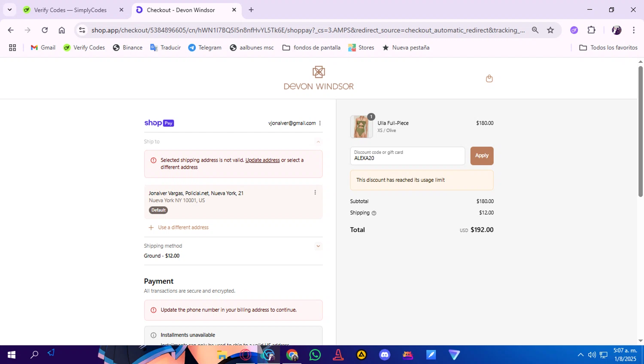Open Discord from the taskbar
The image size is (644, 364).
pos(385,355)
